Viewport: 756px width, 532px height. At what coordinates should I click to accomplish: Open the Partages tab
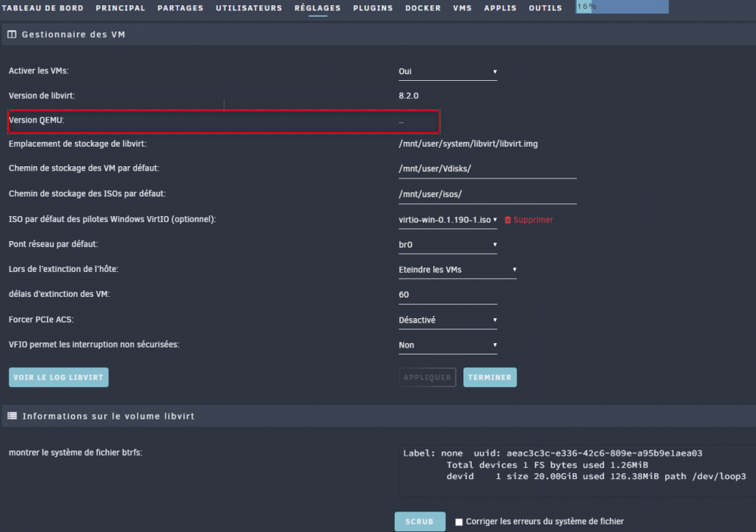181,8
